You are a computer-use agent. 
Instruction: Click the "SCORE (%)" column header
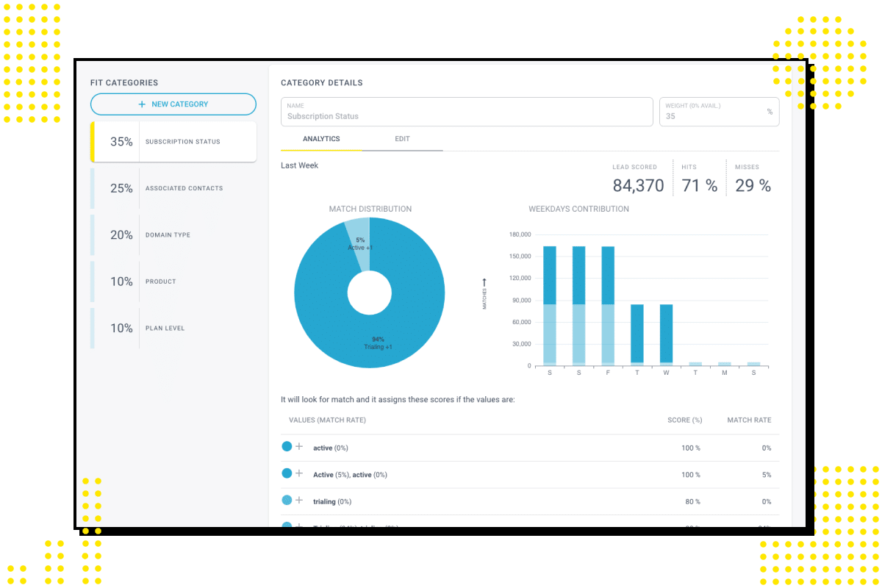[x=685, y=420]
